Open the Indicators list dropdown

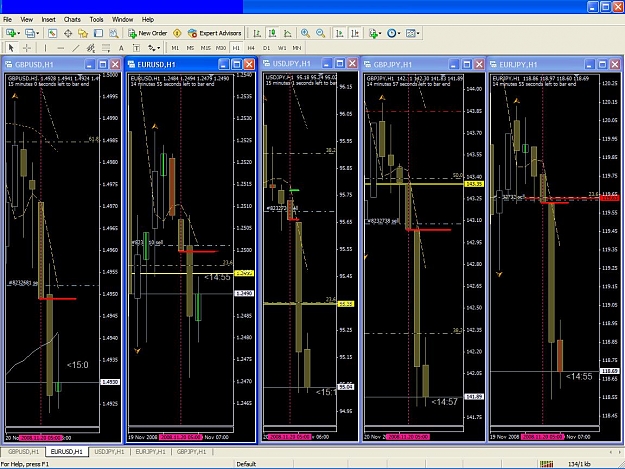[375, 33]
